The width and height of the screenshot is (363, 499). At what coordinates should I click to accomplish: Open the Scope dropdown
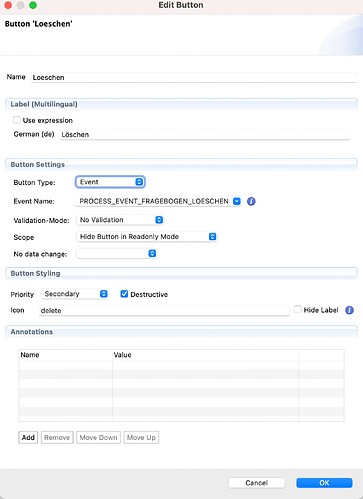click(x=146, y=237)
